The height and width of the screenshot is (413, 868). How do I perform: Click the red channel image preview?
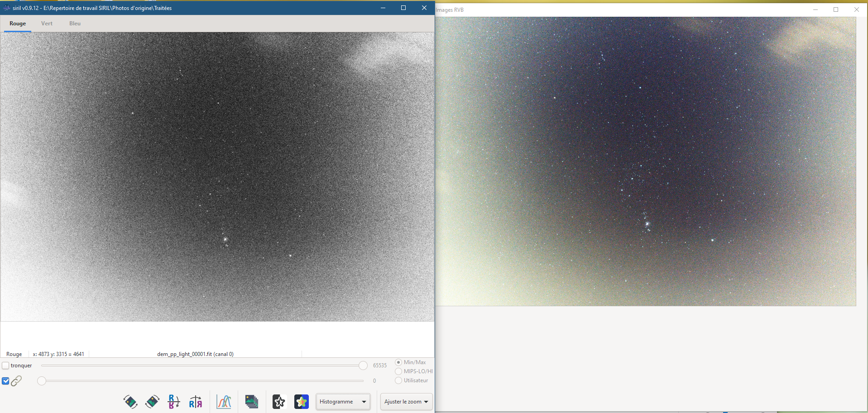coord(217,177)
